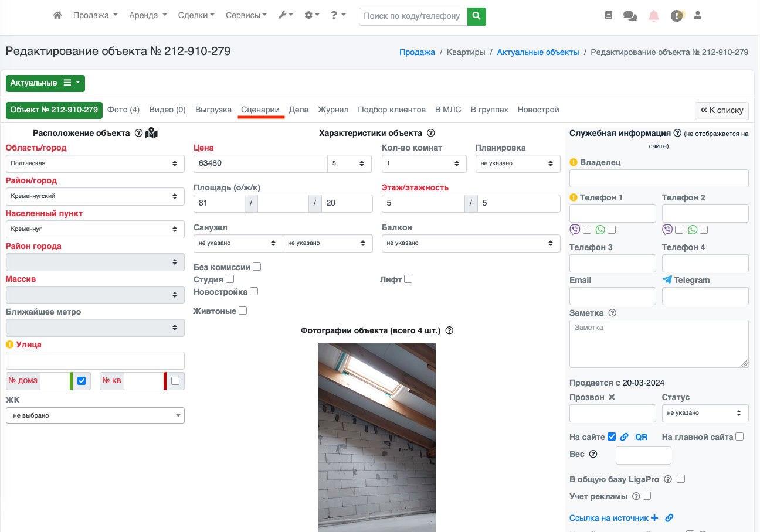This screenshot has height=532, width=760.
Task: Open the user profile icon
Action: (698, 16)
